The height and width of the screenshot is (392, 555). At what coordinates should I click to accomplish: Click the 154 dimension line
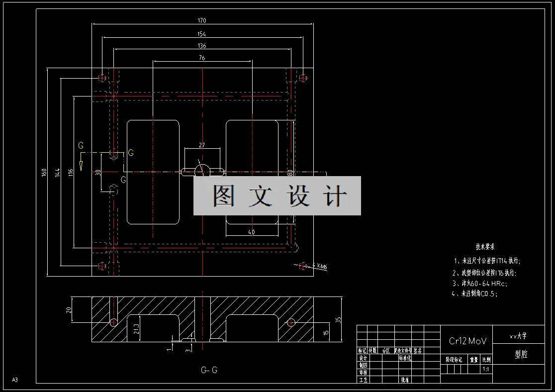[202, 35]
